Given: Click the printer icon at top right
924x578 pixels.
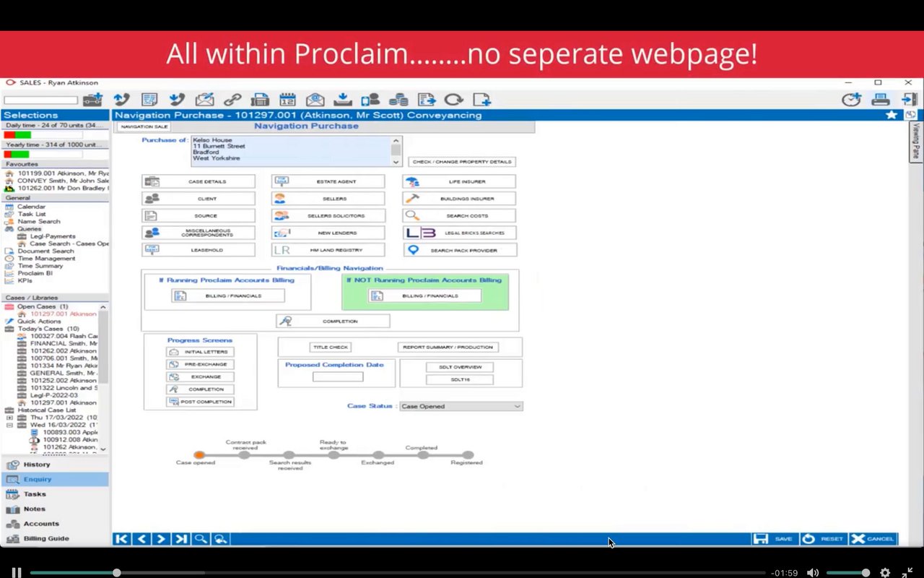Looking at the screenshot, I should pyautogui.click(x=880, y=100).
